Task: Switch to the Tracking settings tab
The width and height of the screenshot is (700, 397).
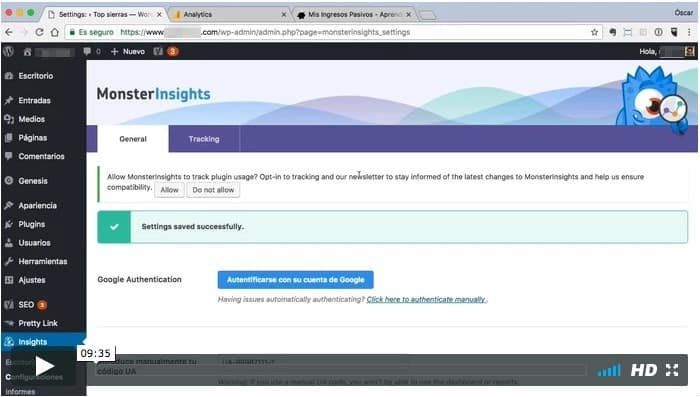Action: (x=204, y=139)
